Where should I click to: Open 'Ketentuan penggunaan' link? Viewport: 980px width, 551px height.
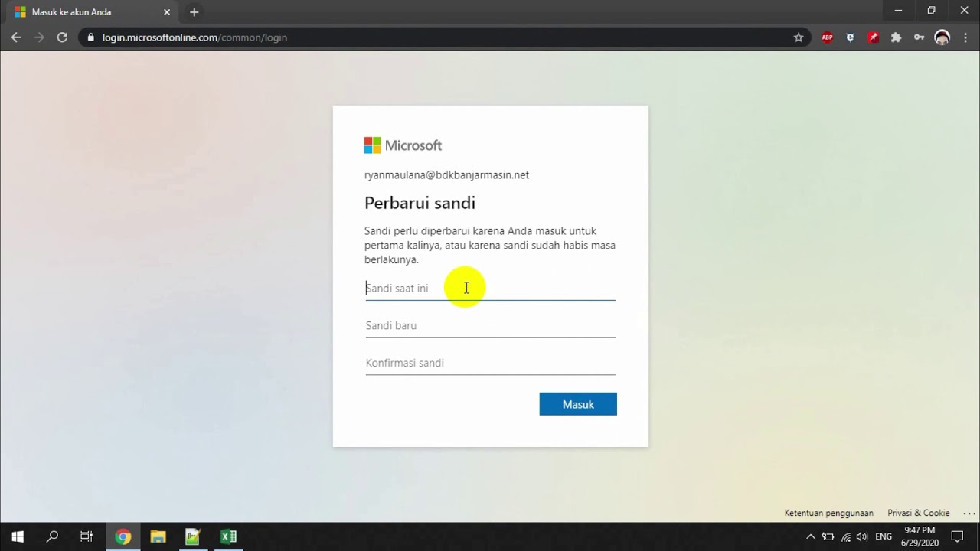[x=828, y=513]
